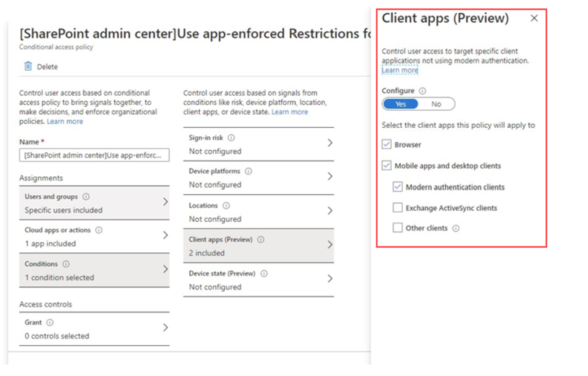Check the Other clients checkbox
The height and width of the screenshot is (376, 588).
pyautogui.click(x=397, y=228)
